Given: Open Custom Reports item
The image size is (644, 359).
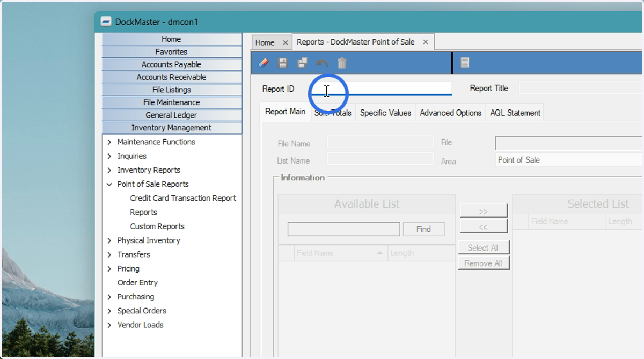Looking at the screenshot, I should [x=157, y=226].
